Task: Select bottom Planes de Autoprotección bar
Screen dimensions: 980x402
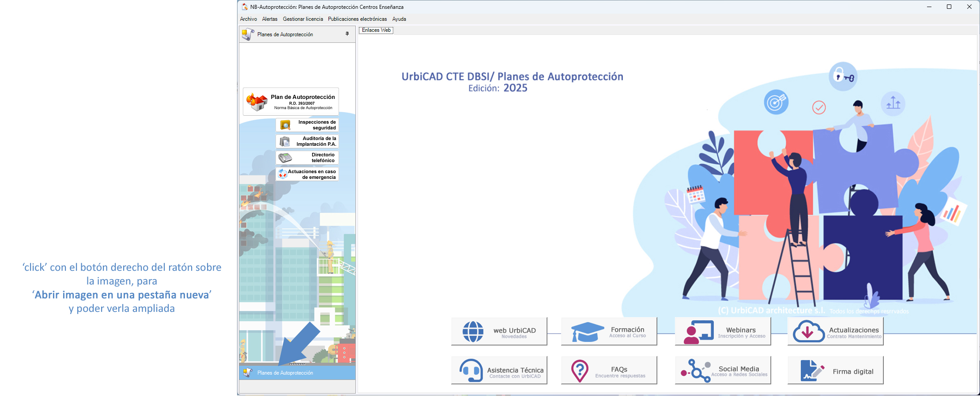Action: pos(297,373)
